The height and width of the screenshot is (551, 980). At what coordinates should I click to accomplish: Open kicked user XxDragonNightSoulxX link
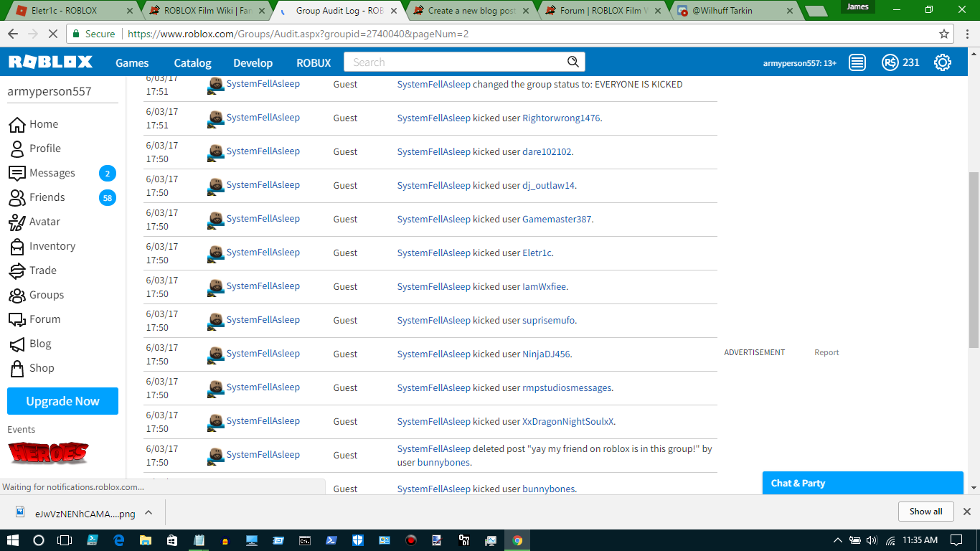[x=567, y=422]
